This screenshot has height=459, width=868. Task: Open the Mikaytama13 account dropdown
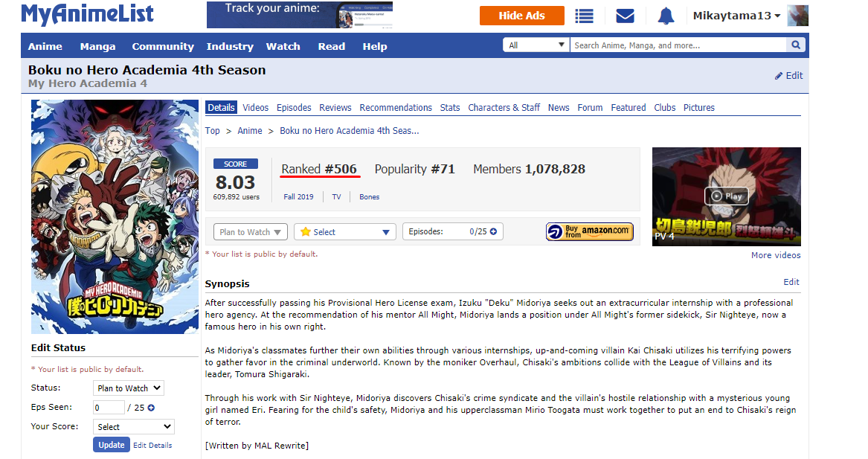point(736,16)
